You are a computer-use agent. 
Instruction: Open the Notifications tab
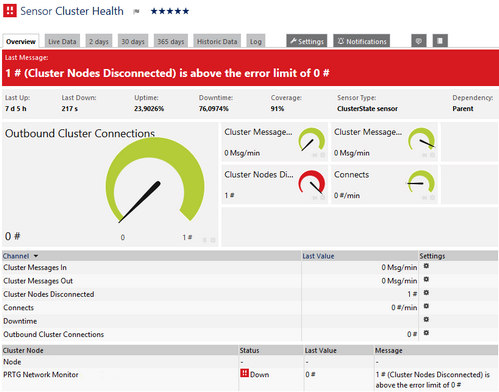click(x=362, y=41)
